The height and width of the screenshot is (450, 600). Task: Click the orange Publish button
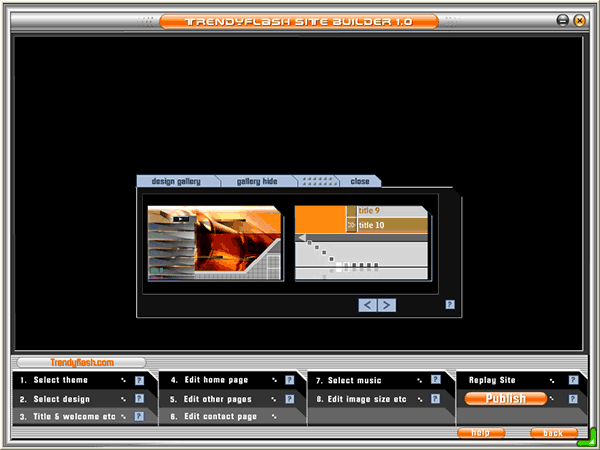(506, 398)
